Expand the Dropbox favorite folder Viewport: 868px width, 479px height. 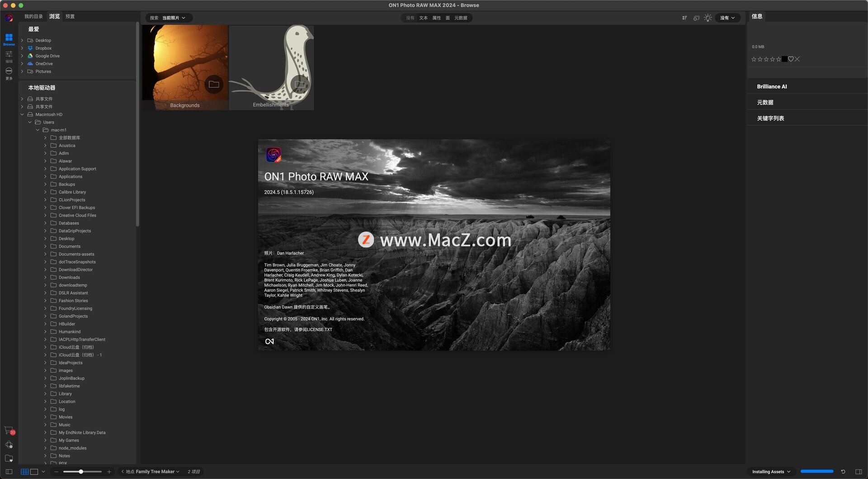pyautogui.click(x=22, y=48)
